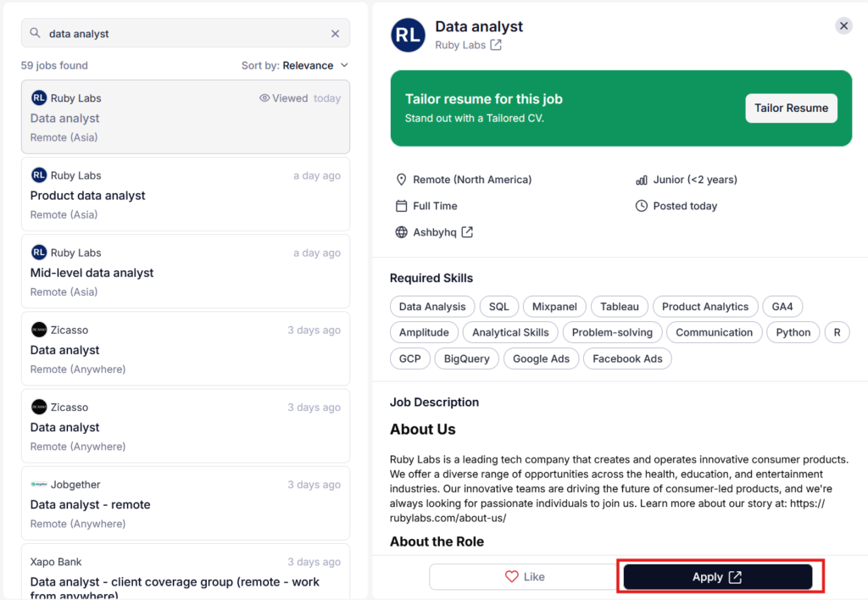The image size is (868, 600).
Task: Click the large RL company logo avatar
Action: click(408, 35)
